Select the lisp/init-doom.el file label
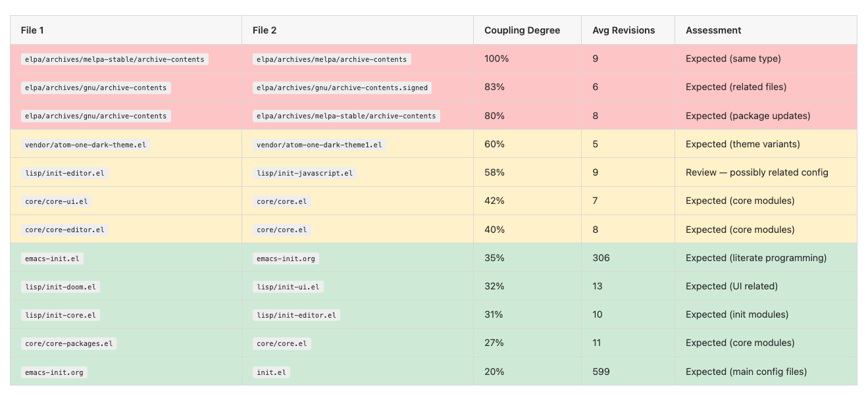 pos(61,287)
